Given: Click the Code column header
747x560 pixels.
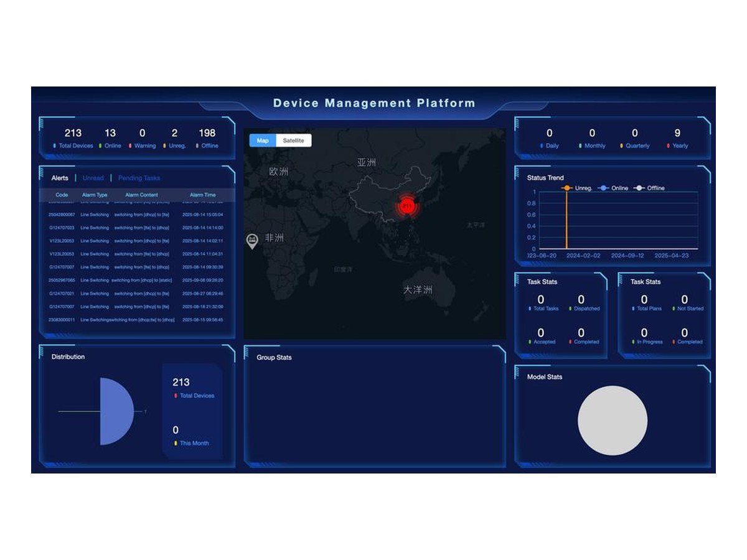Looking at the screenshot, I should pyautogui.click(x=62, y=195).
